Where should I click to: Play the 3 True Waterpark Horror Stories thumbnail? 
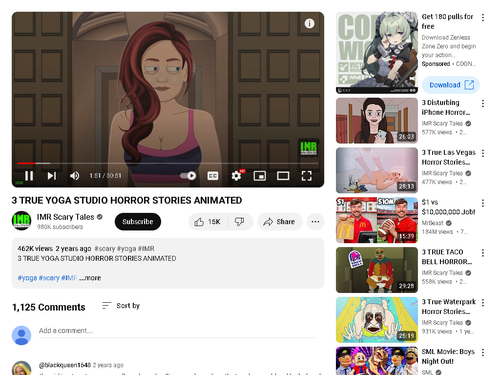(377, 320)
